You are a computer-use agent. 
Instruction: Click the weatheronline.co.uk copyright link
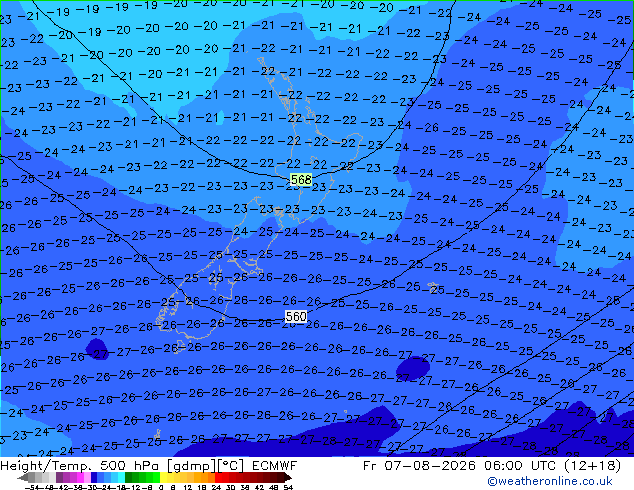click(550, 481)
